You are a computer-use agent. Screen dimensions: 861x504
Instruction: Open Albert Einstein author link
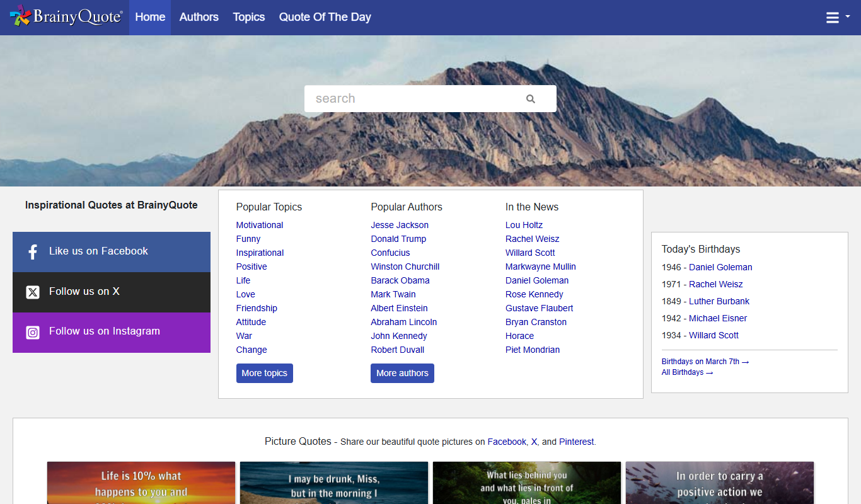point(400,308)
